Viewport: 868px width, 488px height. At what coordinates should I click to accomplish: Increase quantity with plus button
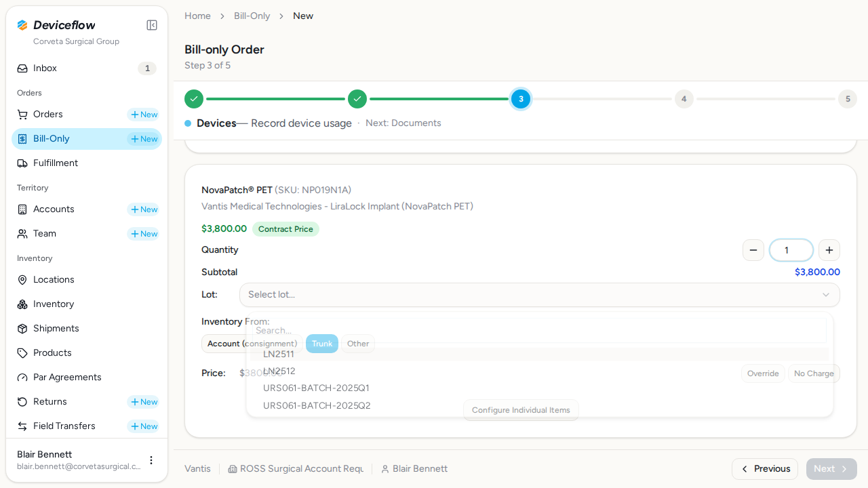click(829, 250)
